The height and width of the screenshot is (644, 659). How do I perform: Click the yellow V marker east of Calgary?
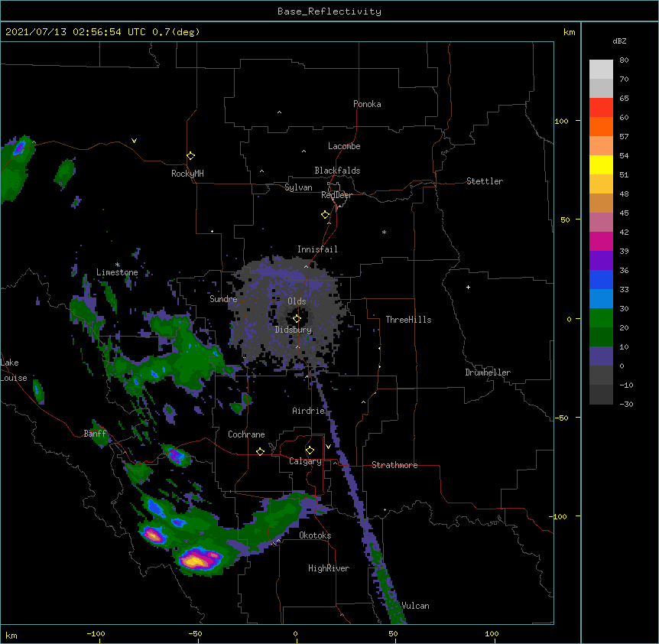(328, 446)
